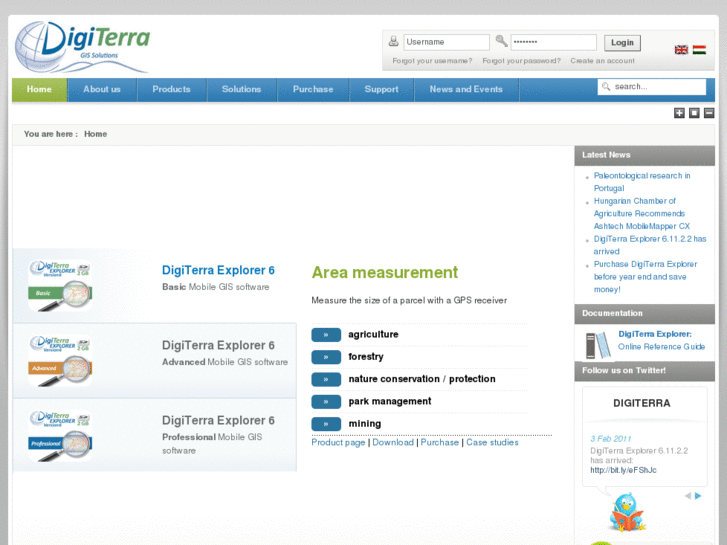Increase font size with plus icon
Screen dimensions: 727x545
679,113
